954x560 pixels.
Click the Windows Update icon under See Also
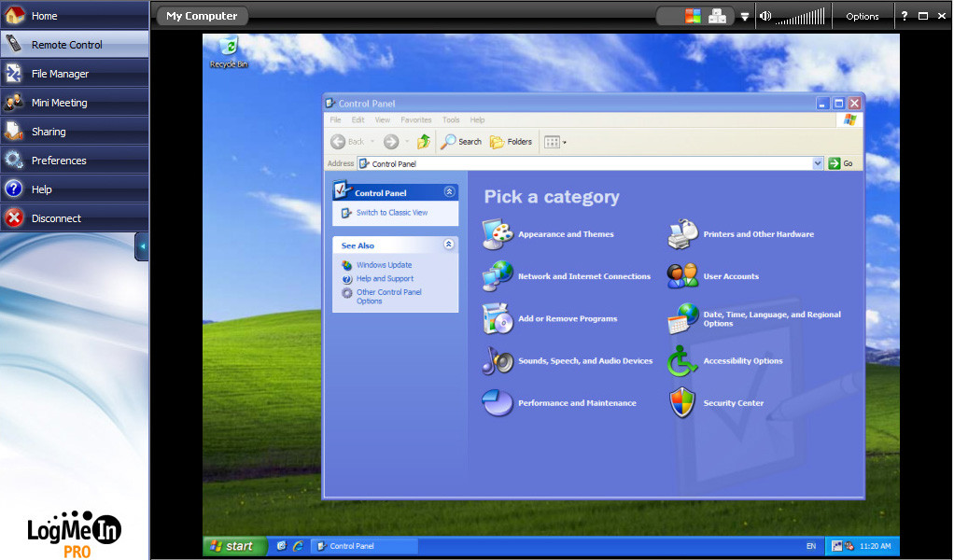[347, 265]
